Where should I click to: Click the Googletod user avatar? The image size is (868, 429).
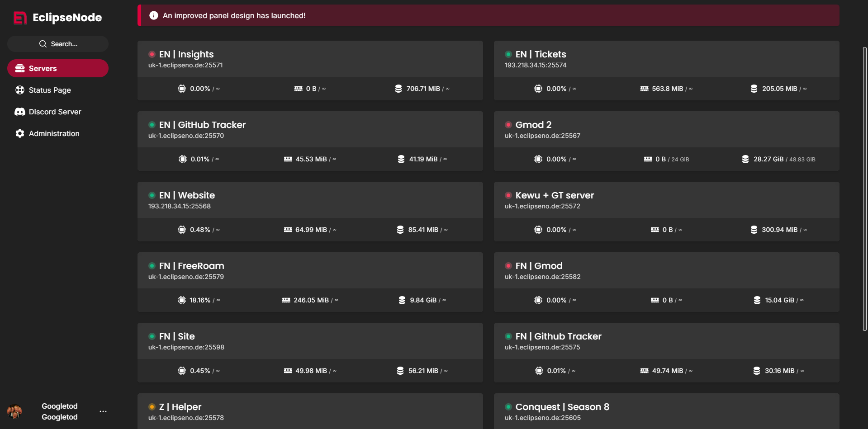pos(14,411)
